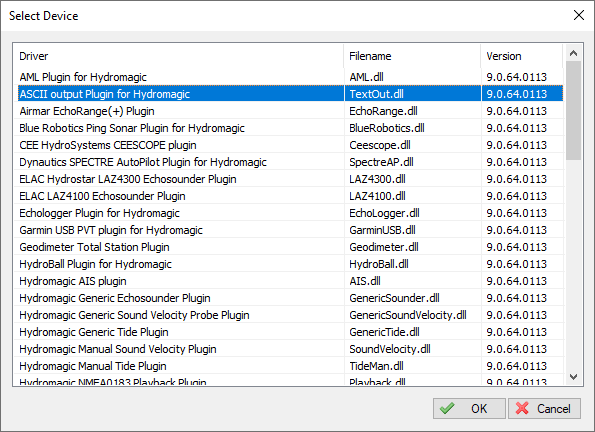Click the vertical scrollbar thumb of the list

[x=573, y=110]
